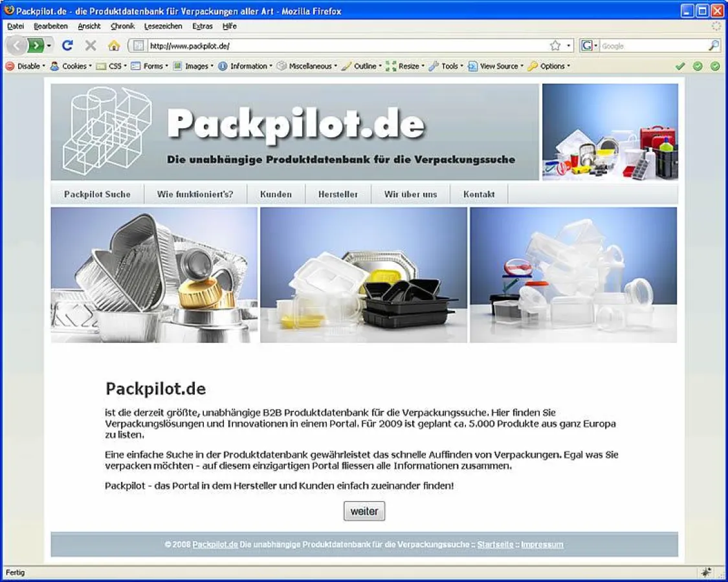This screenshot has height=582, width=728.
Task: Open the 'Wie funktioniert's?' navigation tab
Action: pyautogui.click(x=195, y=194)
